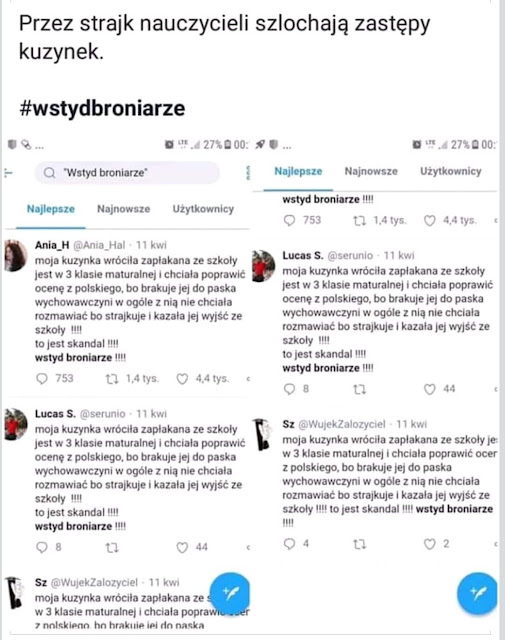The width and height of the screenshot is (505, 640).
Task: Select Użytkownicy tab in right pane
Action: coord(451,171)
